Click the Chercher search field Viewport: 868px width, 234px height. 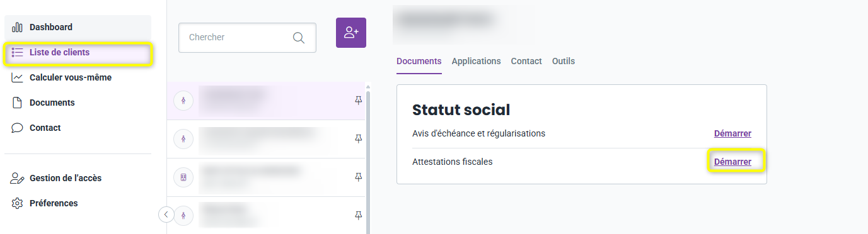[x=247, y=38]
